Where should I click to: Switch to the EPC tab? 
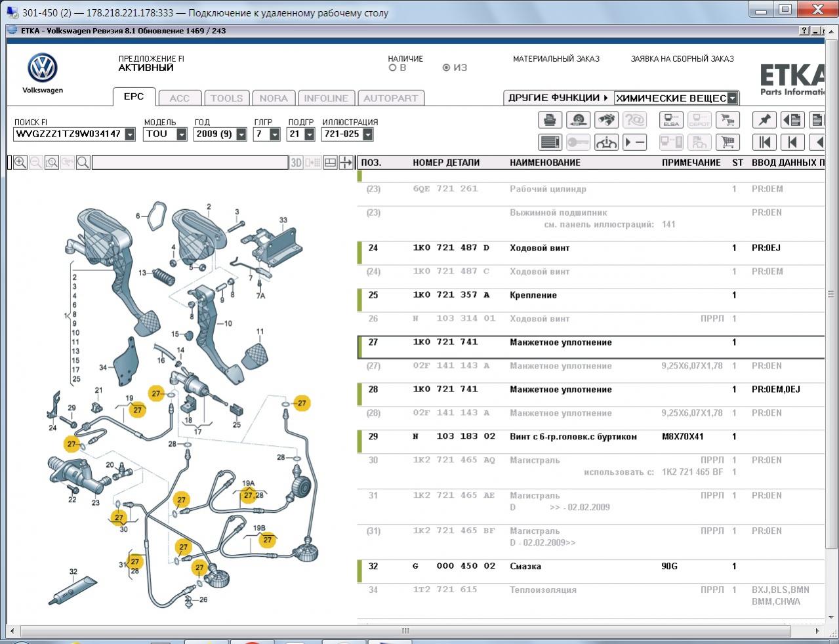point(134,96)
